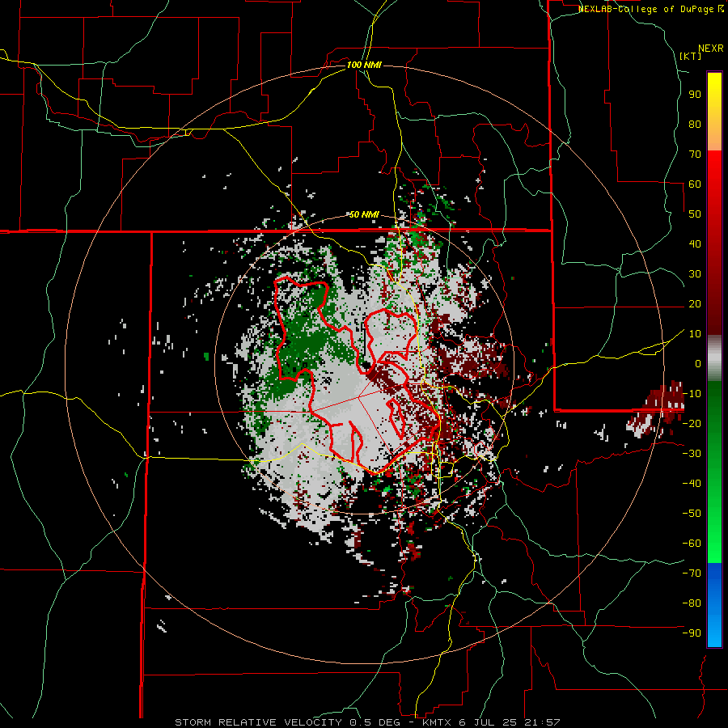Select the -40 value on velocity scale

[x=692, y=484]
